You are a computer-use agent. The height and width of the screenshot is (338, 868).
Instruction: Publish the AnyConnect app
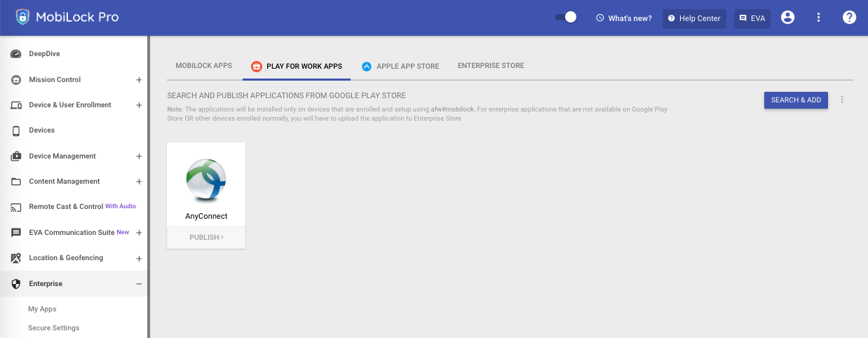point(206,238)
